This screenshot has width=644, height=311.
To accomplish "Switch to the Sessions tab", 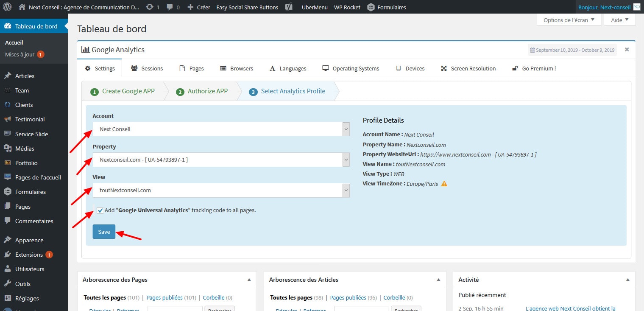I will [147, 68].
